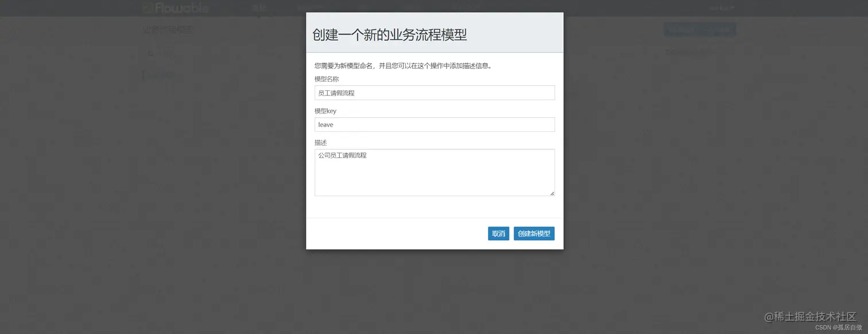
Task: Click the 创建新模型 button
Action: (533, 233)
